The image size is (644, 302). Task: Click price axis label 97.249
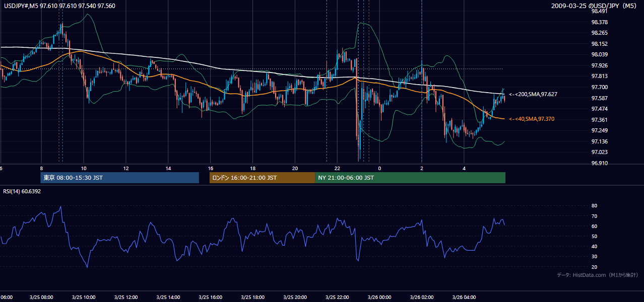[x=599, y=130]
